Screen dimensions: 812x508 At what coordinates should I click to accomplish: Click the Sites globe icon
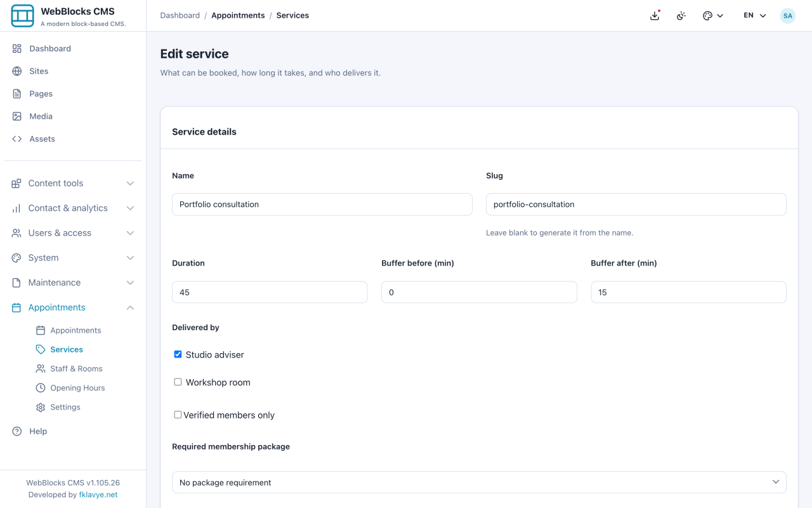pos(17,71)
